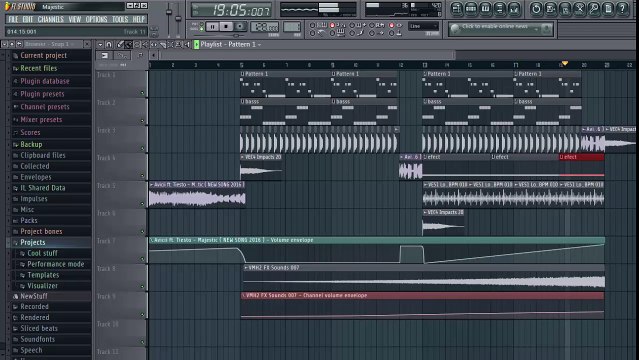Open the Piano Roll view icon
The width and height of the screenshot is (639, 360).
[x=485, y=9]
